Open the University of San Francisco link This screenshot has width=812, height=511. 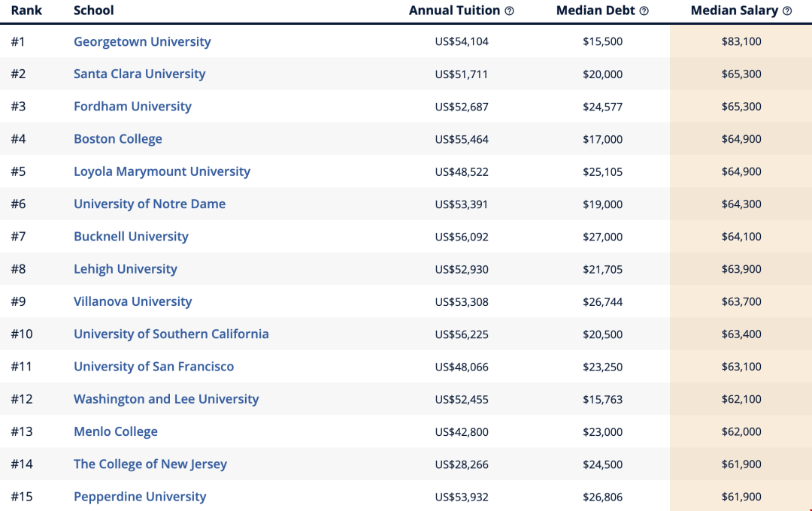coord(153,367)
